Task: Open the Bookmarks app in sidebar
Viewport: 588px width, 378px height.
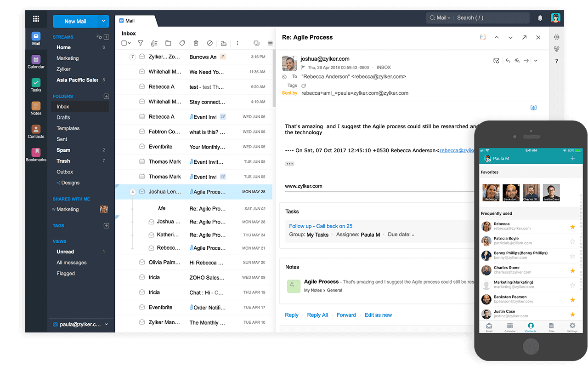Action: tap(36, 155)
